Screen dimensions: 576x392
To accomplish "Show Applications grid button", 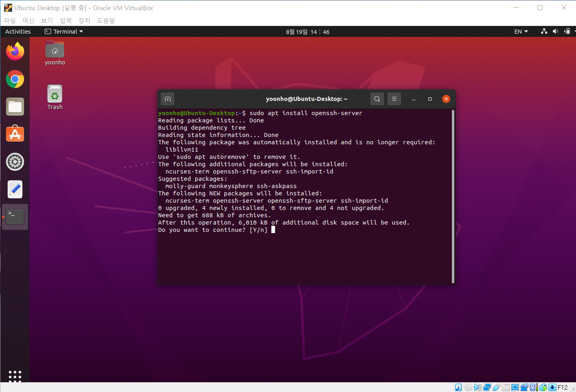I will (15, 376).
